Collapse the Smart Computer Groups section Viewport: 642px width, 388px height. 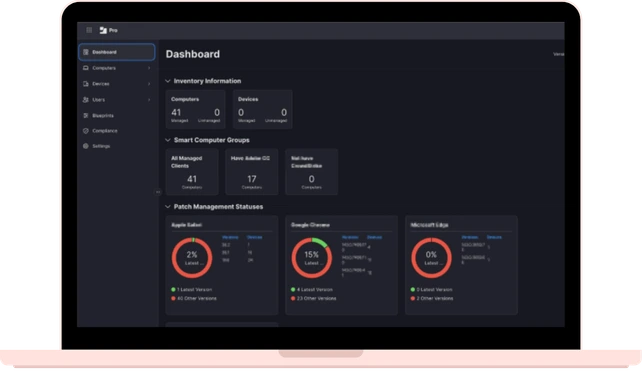[167, 140]
